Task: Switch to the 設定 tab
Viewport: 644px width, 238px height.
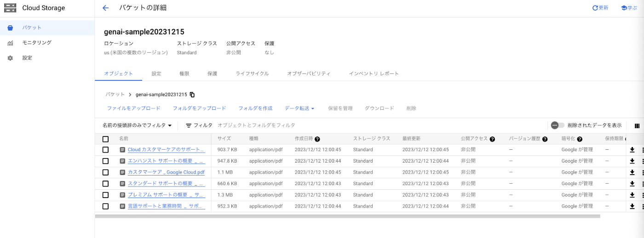Action: point(156,74)
